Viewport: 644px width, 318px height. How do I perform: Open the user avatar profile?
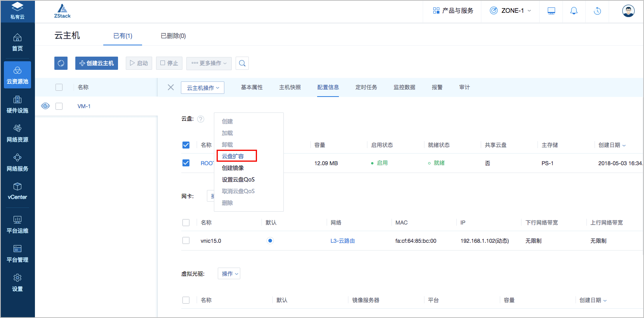click(628, 11)
